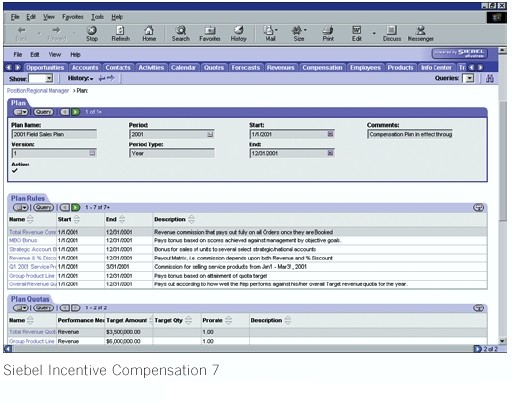Open the MBO Bonus rule link
This screenshot has height=406, width=513.
tap(23, 240)
